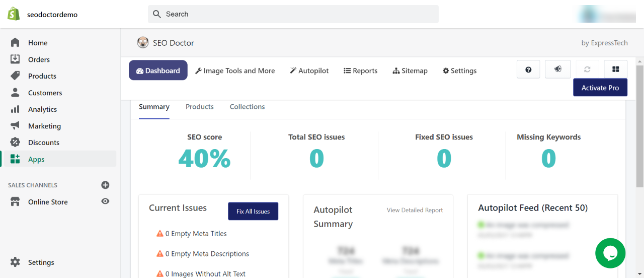Click the Shopify bag logo
644x278 pixels.
coord(14,14)
